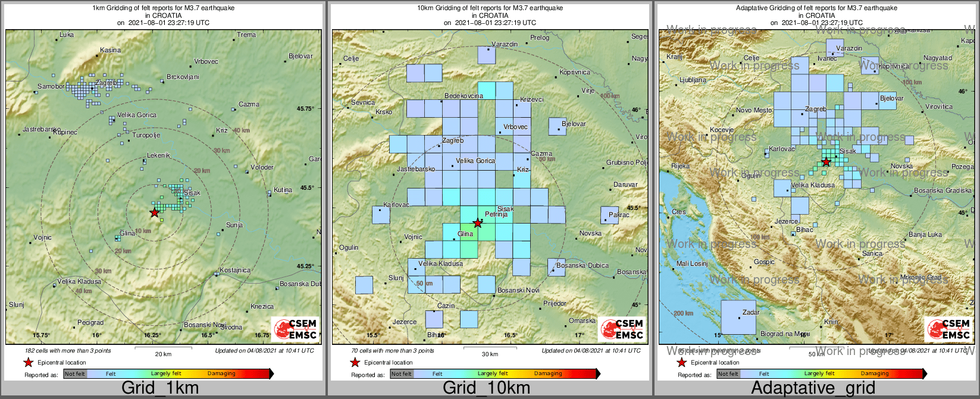Select the Grid_10km label

[486, 388]
